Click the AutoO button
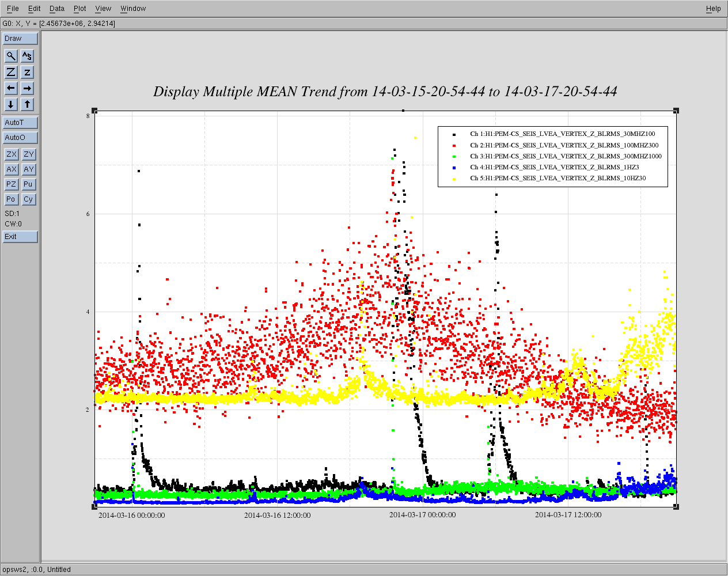The height and width of the screenshot is (576, 728). tap(20, 138)
